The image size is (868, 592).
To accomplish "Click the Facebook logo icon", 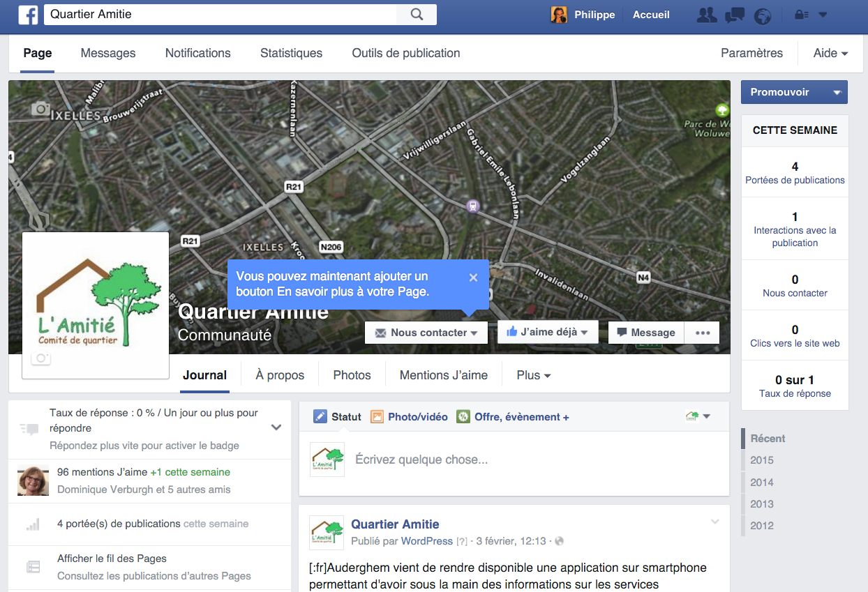I will pyautogui.click(x=28, y=15).
